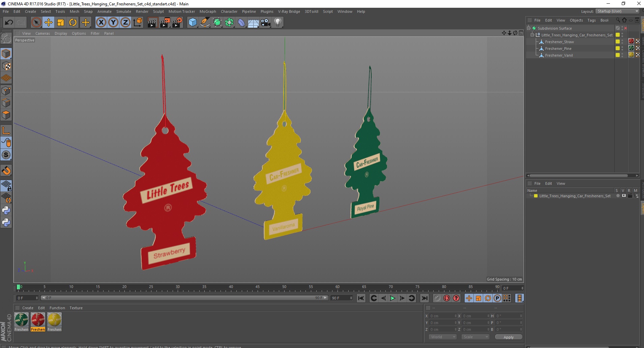
Task: Select Points mode in left toolbar
Action: click(6, 91)
